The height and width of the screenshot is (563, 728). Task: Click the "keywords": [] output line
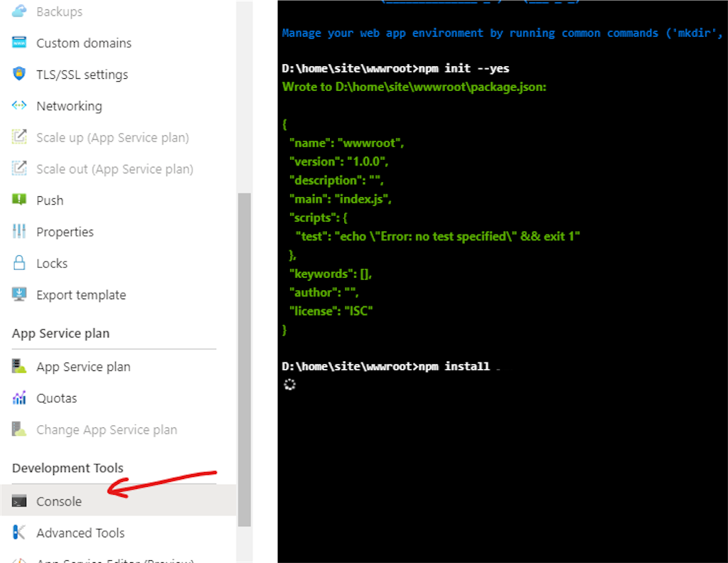[x=331, y=274]
